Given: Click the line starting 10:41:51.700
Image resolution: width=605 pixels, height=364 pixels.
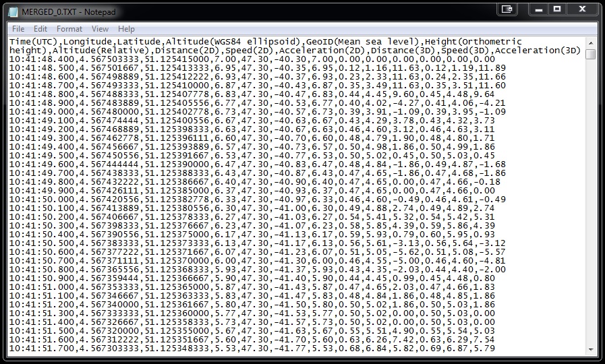Looking at the screenshot, I should 252,348.
